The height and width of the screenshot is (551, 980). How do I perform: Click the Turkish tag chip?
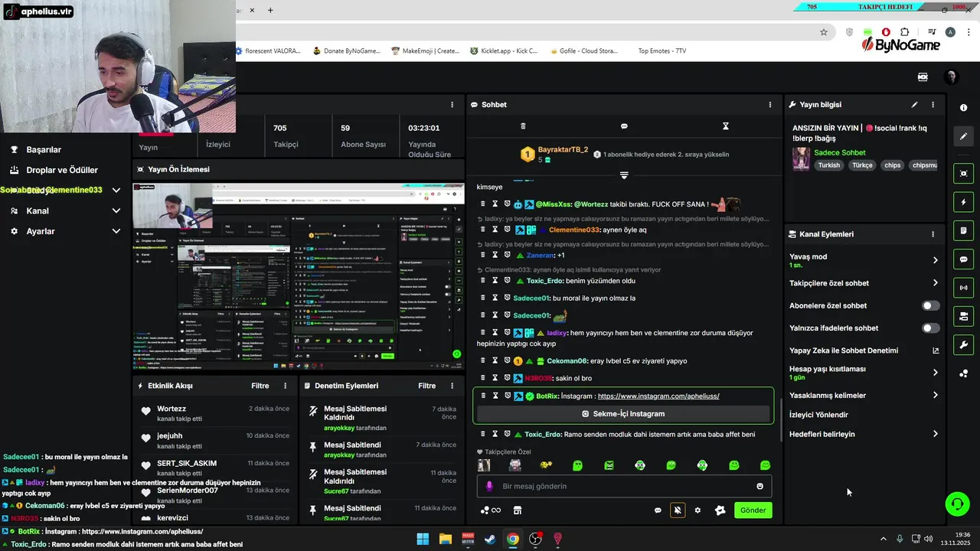pos(828,165)
